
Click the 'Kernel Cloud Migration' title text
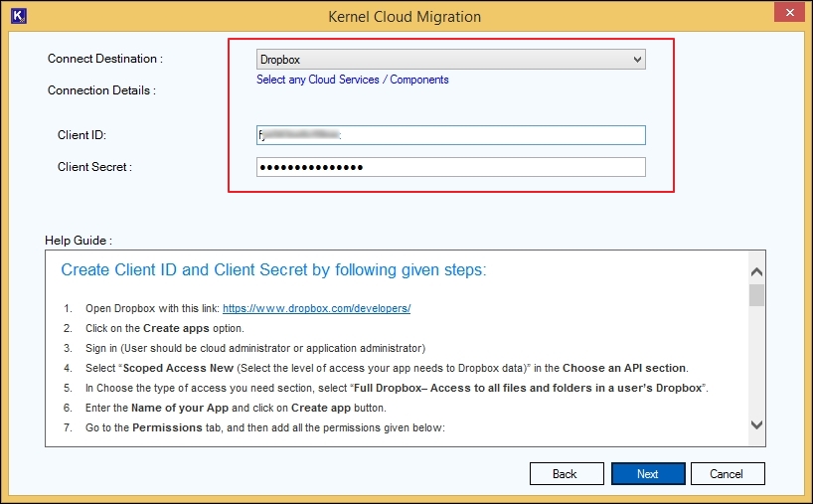tap(405, 17)
